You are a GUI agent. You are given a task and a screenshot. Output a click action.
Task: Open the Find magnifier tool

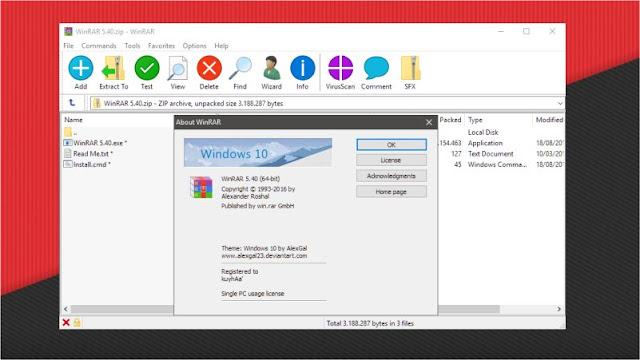[x=240, y=68]
